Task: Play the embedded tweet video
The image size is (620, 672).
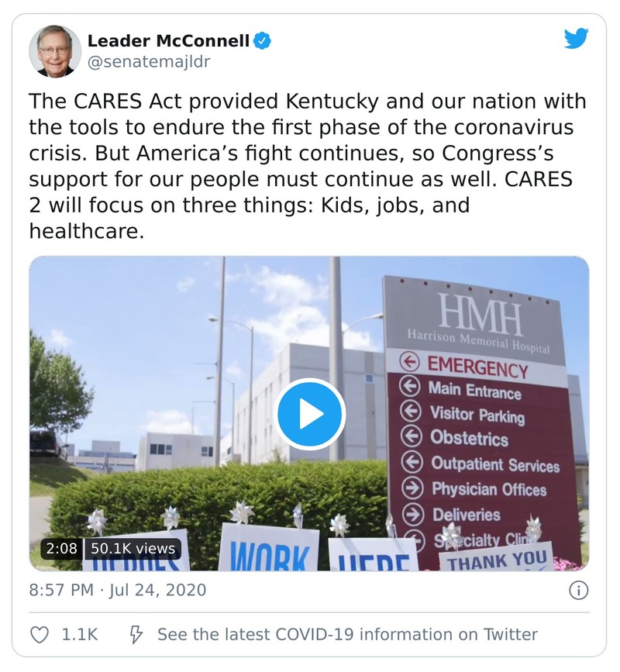Action: pyautogui.click(x=310, y=414)
